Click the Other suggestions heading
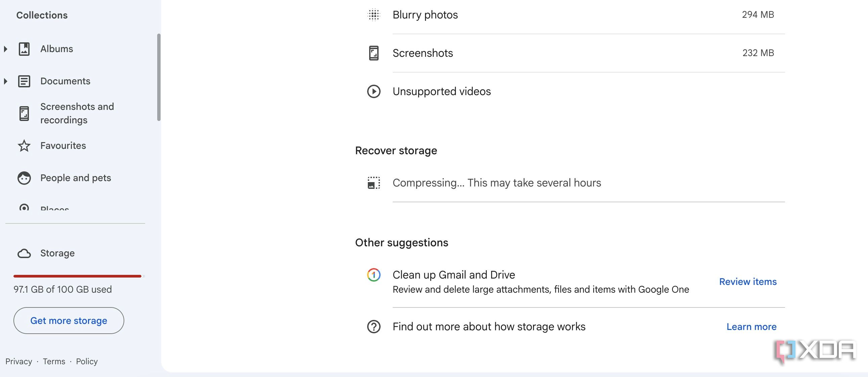 [x=402, y=243]
